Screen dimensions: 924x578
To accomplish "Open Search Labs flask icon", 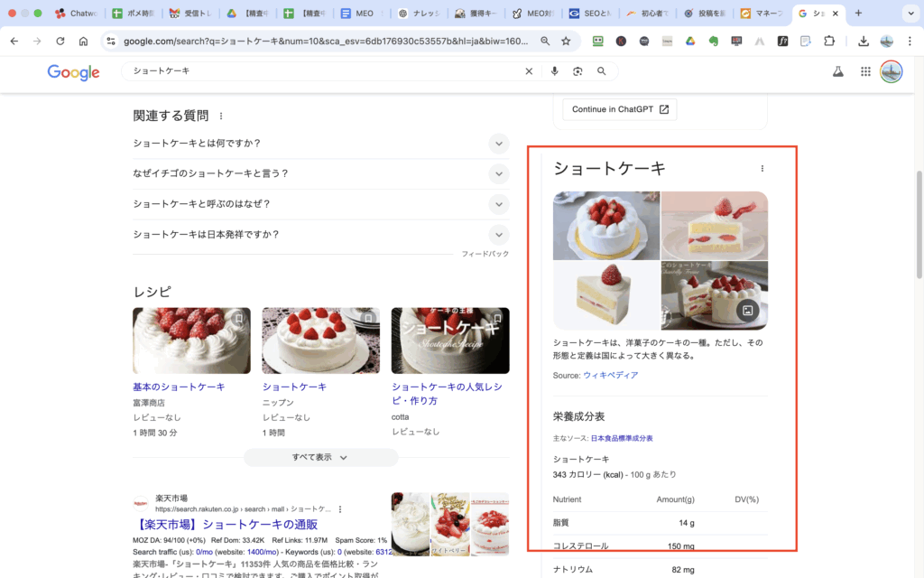I will 838,72.
